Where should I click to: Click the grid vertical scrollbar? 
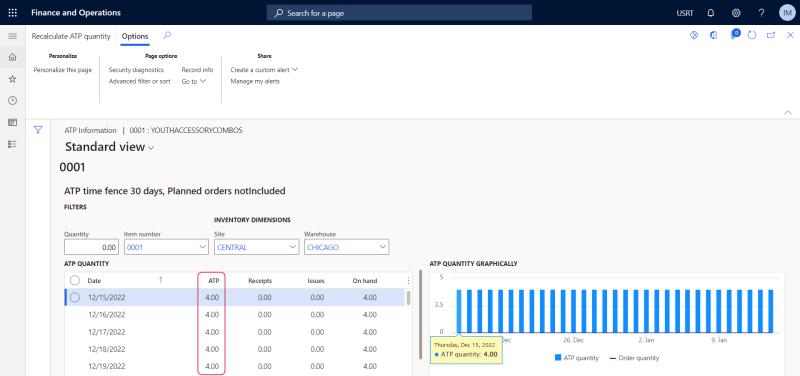pyautogui.click(x=409, y=297)
